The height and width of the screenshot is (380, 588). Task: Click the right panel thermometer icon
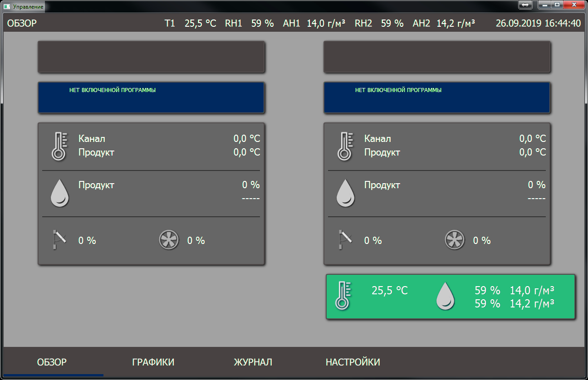[x=345, y=146]
